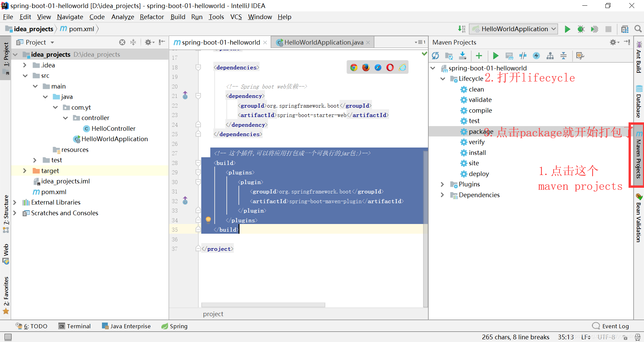Screen dimensions: 644x342
Task: Execute Maven goal icon
Action: point(509,56)
